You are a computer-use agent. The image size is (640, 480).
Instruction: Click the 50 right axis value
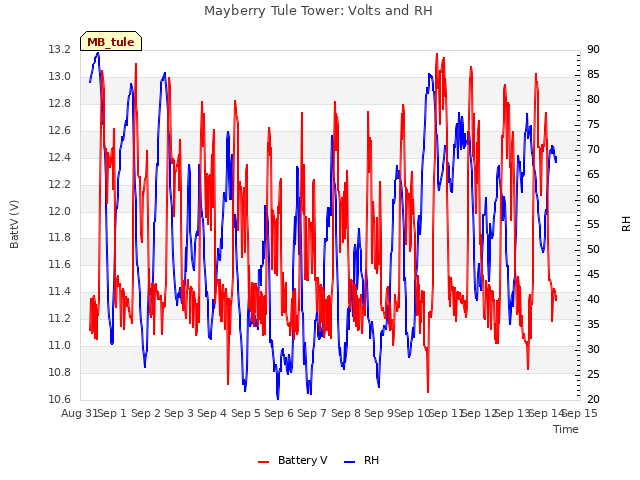click(x=593, y=249)
